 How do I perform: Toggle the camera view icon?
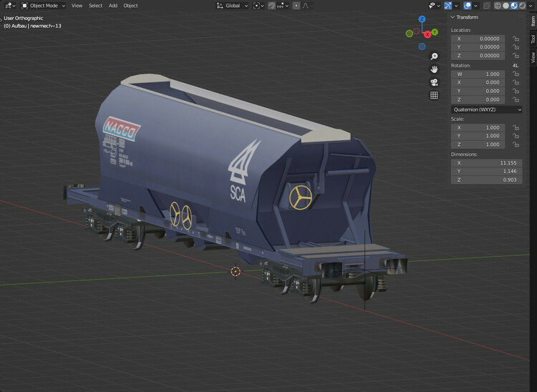(x=435, y=82)
